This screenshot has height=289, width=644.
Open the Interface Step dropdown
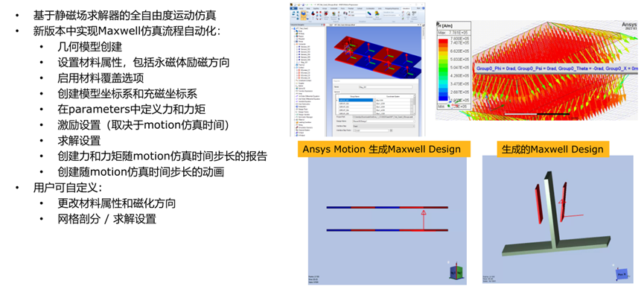point(383,126)
